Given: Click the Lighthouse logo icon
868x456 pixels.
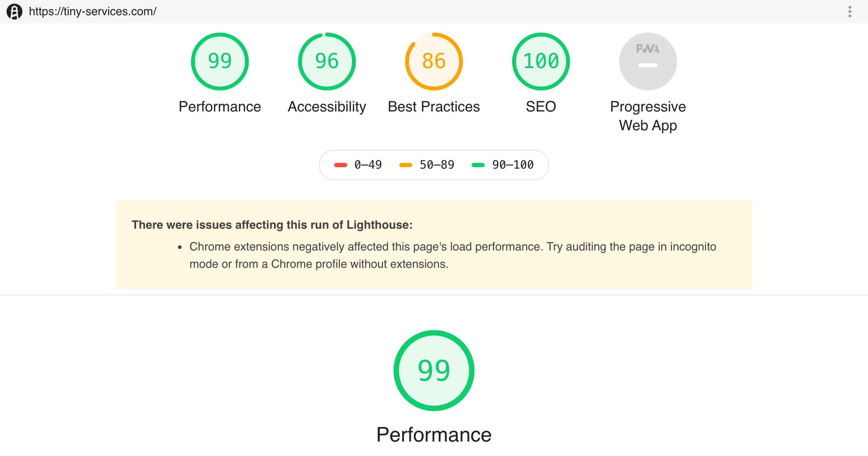Looking at the screenshot, I should point(14,12).
